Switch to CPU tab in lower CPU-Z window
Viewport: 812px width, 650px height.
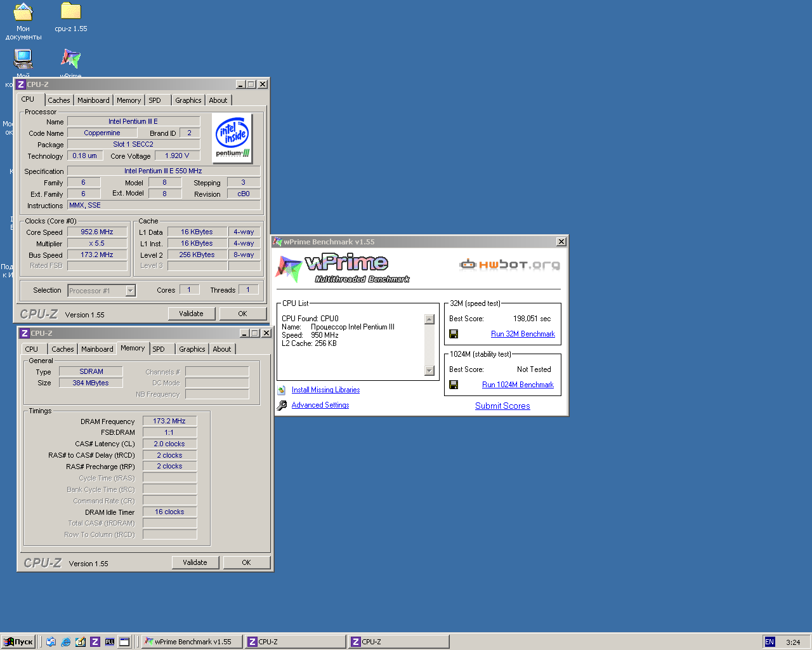32,349
